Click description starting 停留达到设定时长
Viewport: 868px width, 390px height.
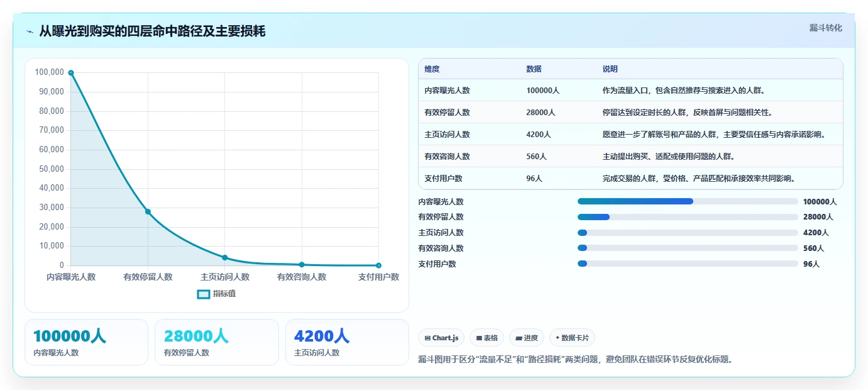(x=687, y=113)
